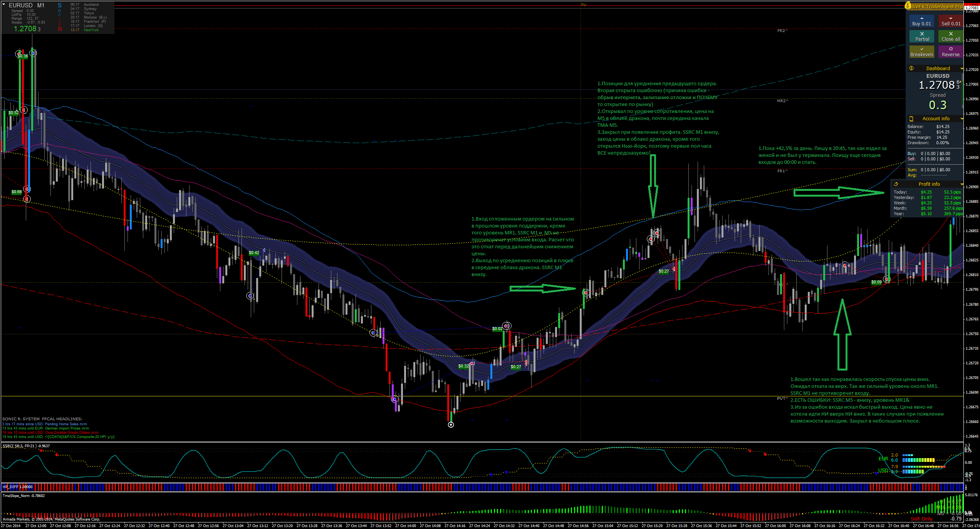Click the NewYork session time row
Viewport: 980px width, 529px height.
(84, 30)
